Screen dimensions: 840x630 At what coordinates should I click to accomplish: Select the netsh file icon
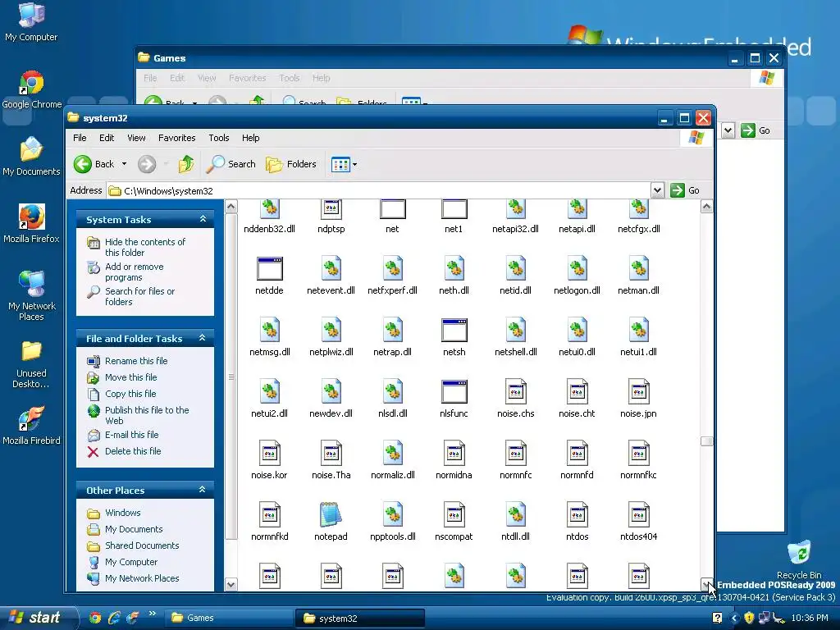(x=454, y=330)
